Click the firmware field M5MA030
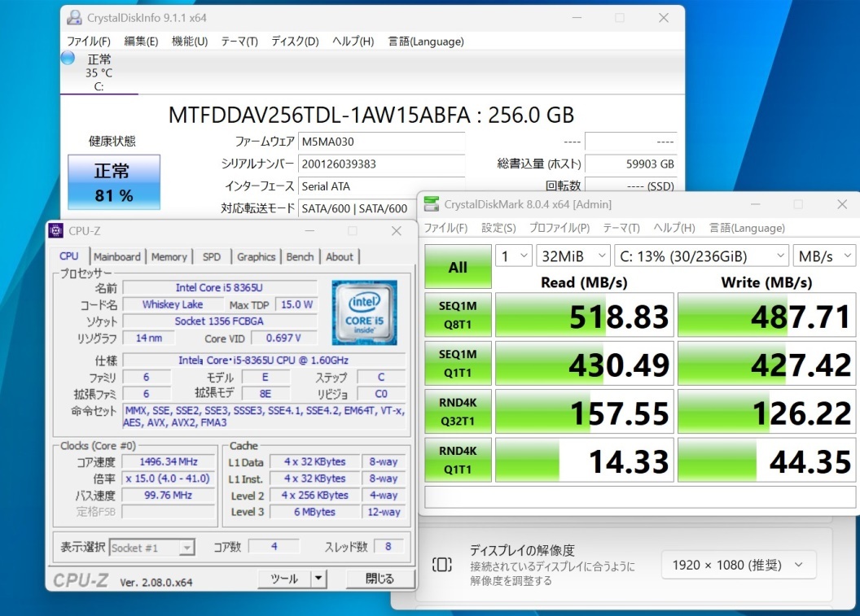The width and height of the screenshot is (860, 616). tap(381, 142)
